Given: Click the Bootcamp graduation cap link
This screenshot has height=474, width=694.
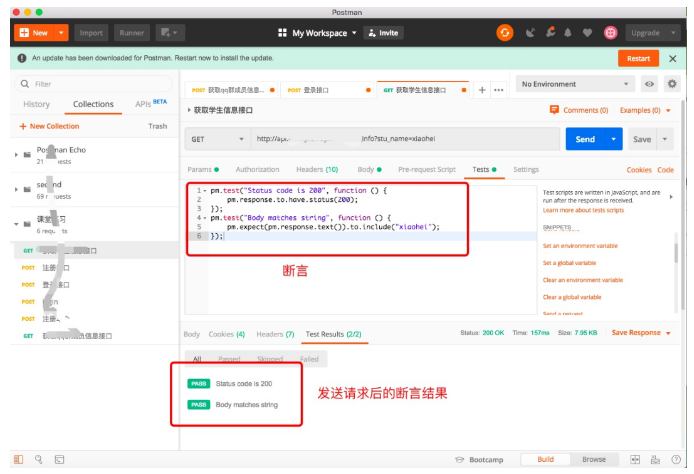Looking at the screenshot, I should [479, 459].
